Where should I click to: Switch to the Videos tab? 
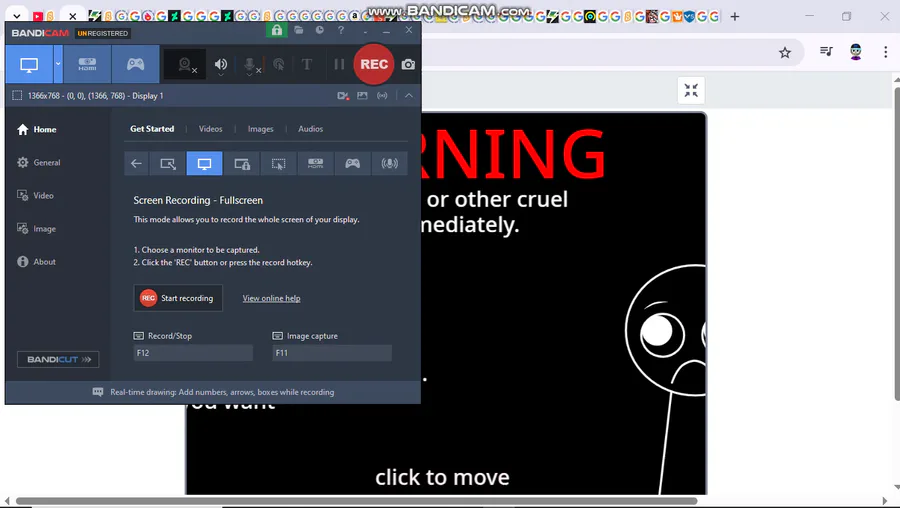coord(211,129)
